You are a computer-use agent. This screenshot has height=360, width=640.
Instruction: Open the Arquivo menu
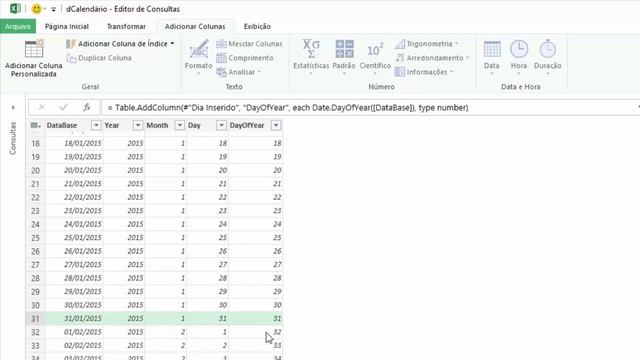tap(18, 27)
